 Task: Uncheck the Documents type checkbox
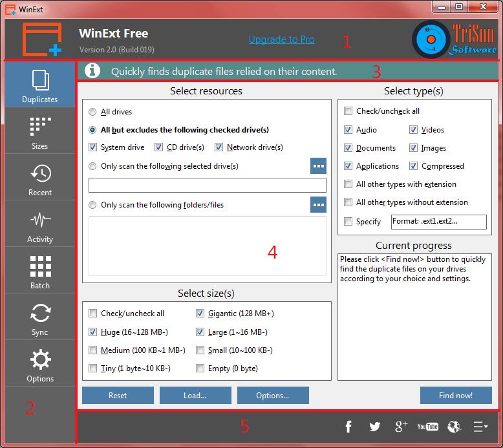click(348, 148)
